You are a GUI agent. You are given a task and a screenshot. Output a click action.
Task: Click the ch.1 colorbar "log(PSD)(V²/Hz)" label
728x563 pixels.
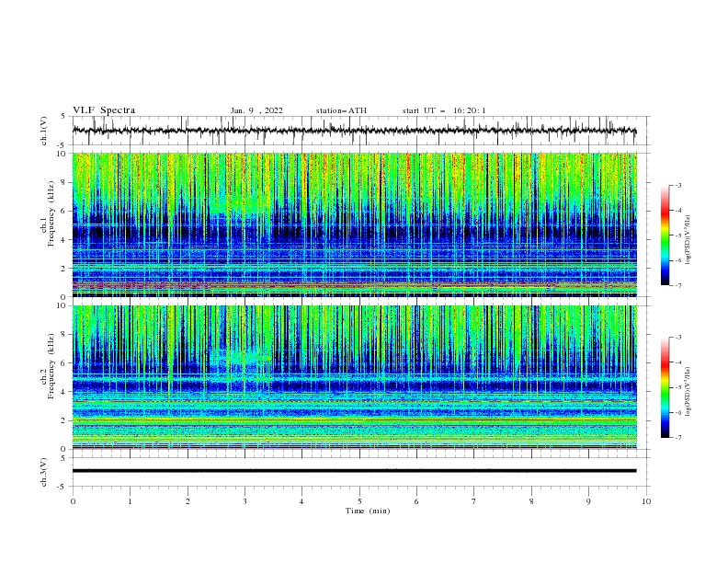(688, 239)
